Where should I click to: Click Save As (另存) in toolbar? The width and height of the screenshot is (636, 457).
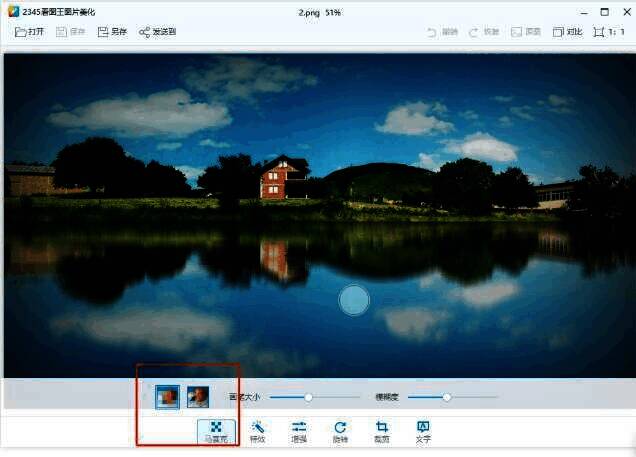click(112, 32)
